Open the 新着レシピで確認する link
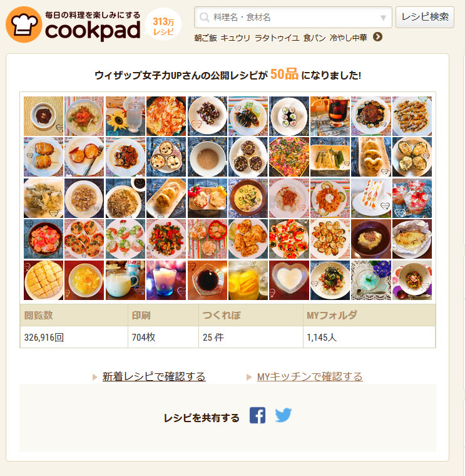 click(x=154, y=377)
